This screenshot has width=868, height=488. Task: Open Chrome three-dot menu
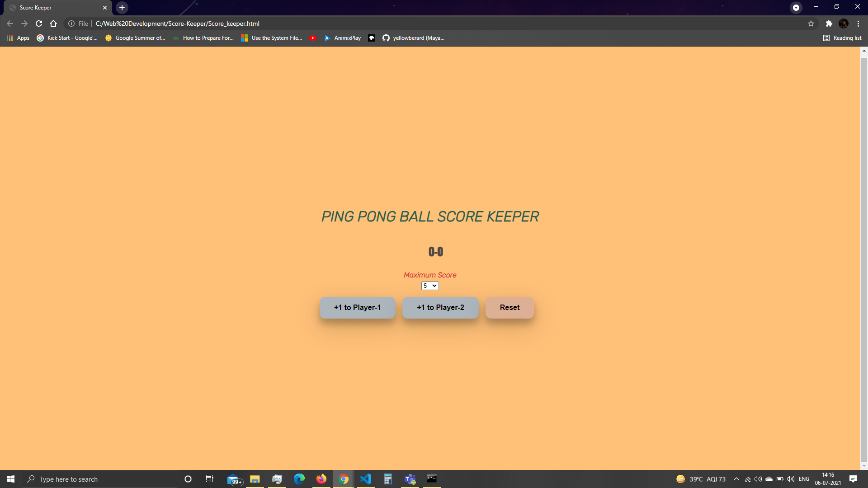[858, 23]
